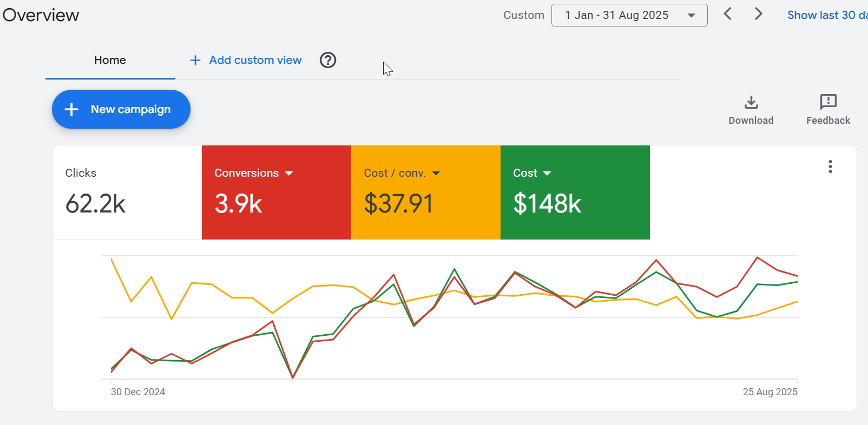Click the Custom date range label

point(524,15)
